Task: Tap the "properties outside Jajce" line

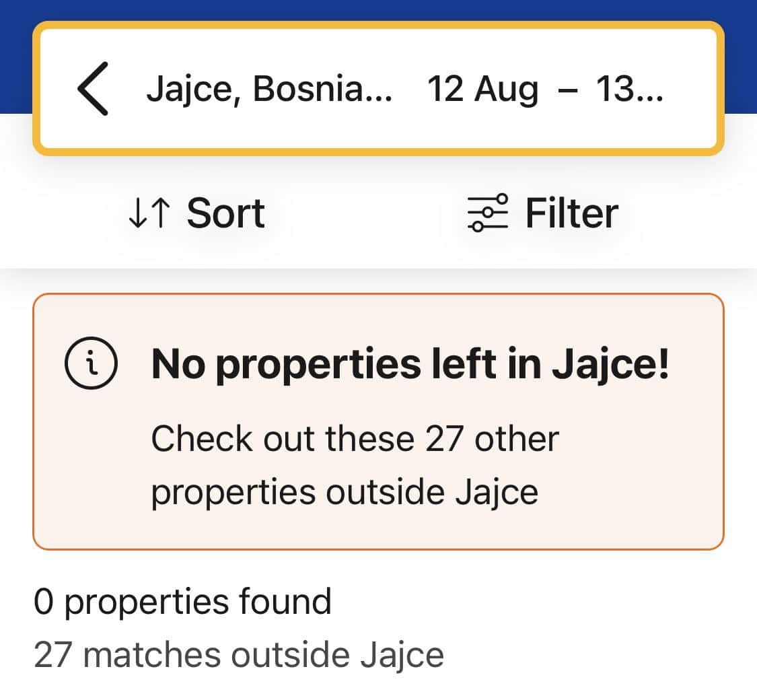Action: click(344, 492)
